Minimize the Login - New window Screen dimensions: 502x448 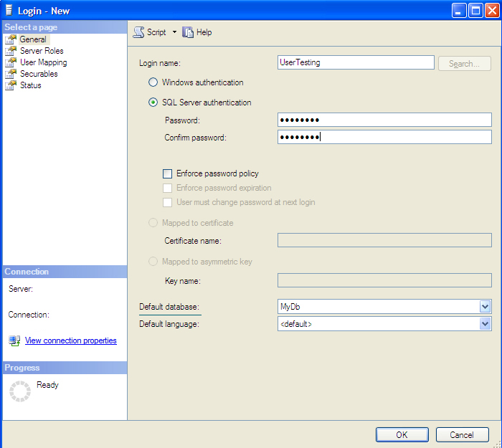tap(459, 11)
